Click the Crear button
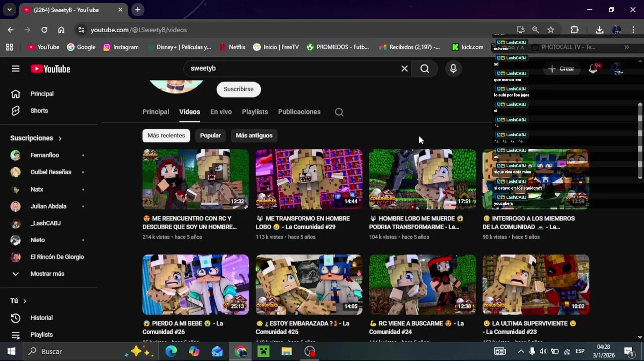Screen dimensions: 644x361 (561, 69)
